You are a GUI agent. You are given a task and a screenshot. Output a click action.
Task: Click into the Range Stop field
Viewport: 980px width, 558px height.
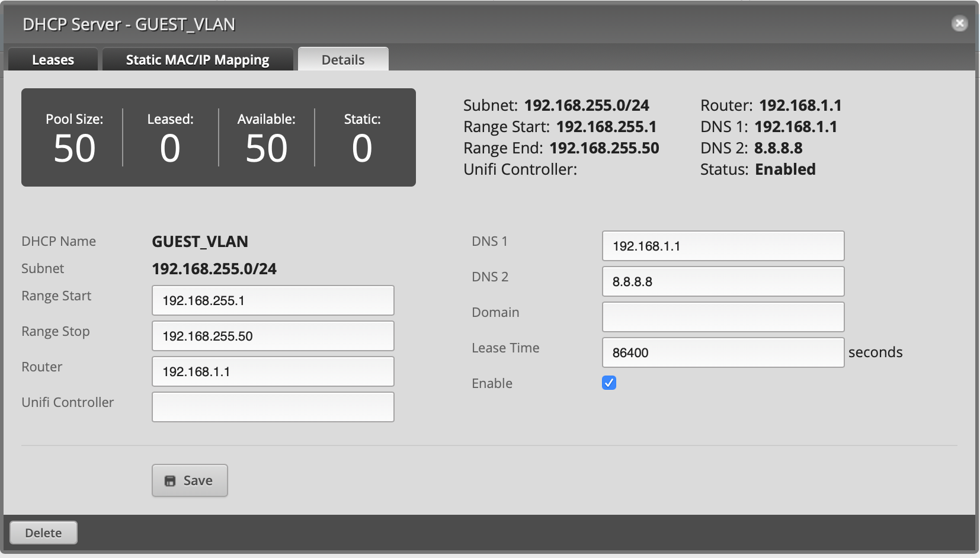click(273, 336)
